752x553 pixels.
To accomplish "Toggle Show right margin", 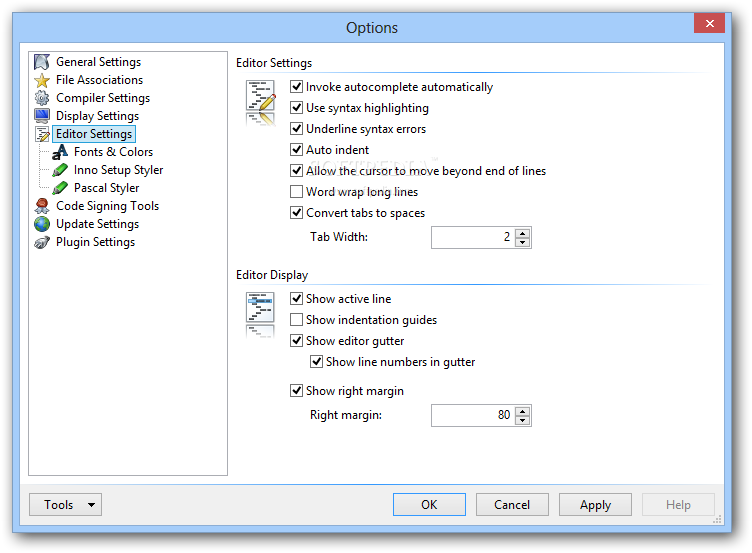I will click(x=296, y=391).
